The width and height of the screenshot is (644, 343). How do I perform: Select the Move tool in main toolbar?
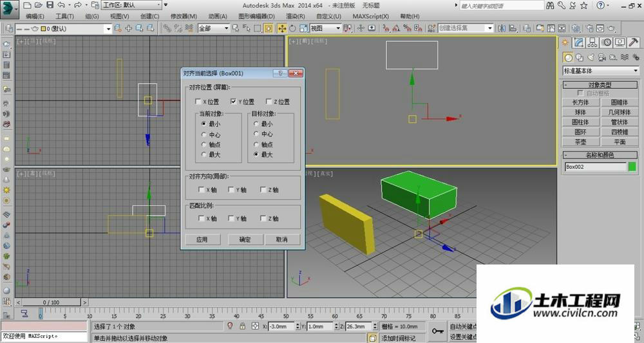[282, 28]
